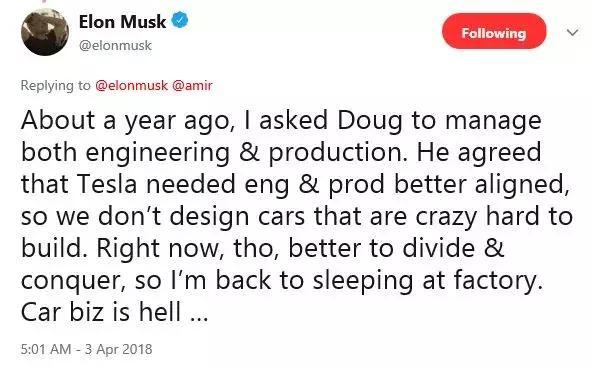Open the Elon Musk display name

click(x=122, y=21)
